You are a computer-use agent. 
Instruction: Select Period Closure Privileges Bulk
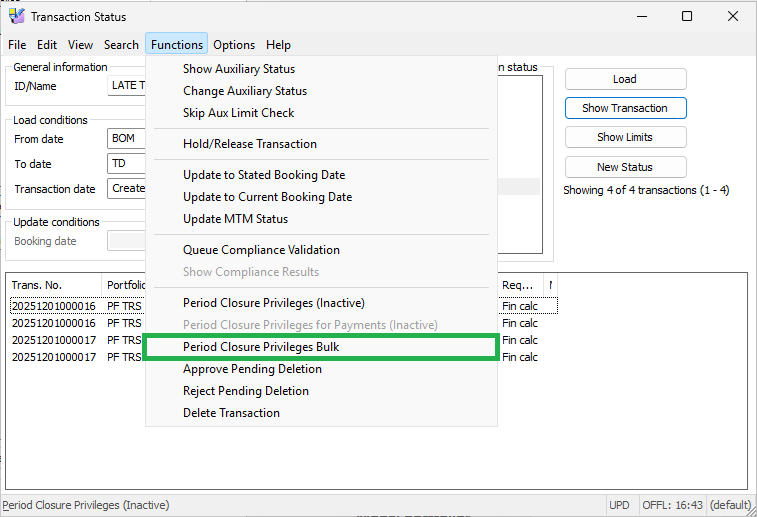coord(261,347)
